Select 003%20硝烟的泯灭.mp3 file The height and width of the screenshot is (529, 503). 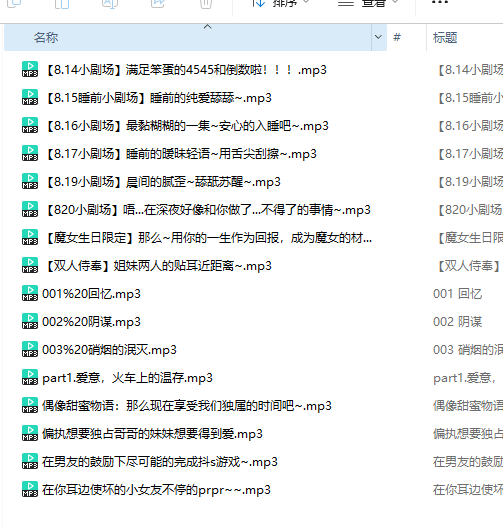[x=109, y=350]
